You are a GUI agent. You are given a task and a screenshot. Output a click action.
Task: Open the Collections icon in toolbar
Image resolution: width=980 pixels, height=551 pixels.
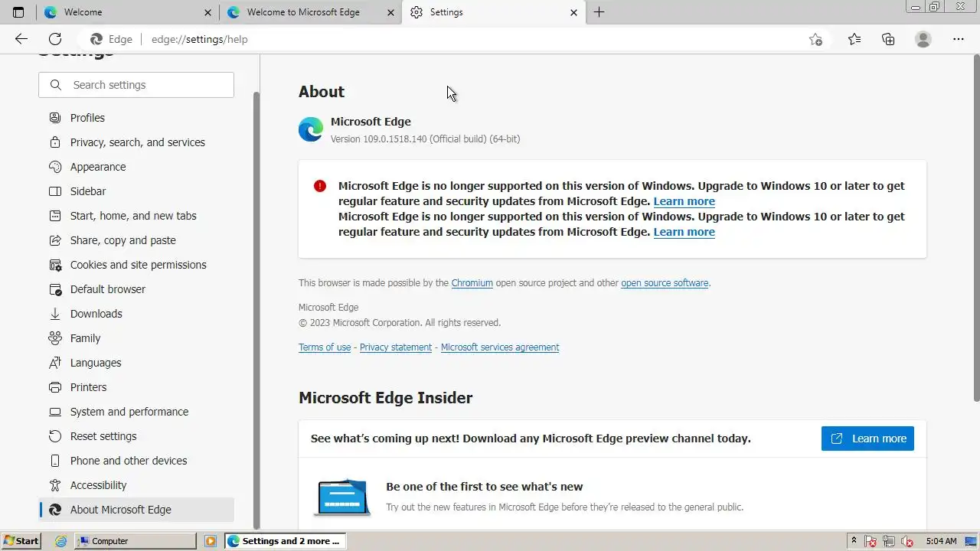point(888,39)
